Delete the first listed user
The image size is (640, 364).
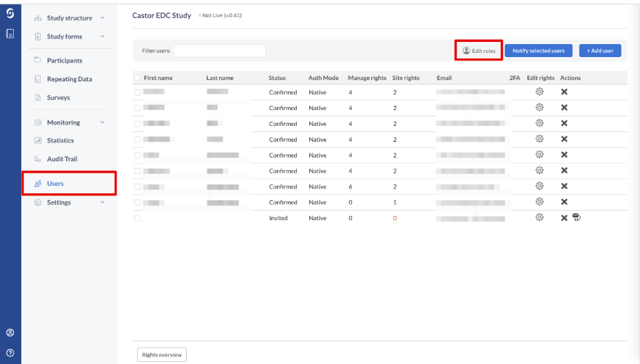point(564,92)
